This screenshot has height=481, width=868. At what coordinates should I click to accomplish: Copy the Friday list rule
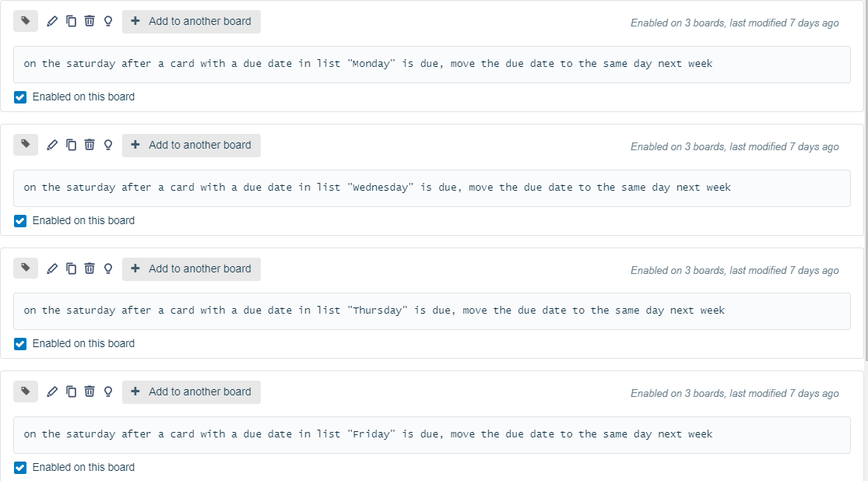[71, 392]
